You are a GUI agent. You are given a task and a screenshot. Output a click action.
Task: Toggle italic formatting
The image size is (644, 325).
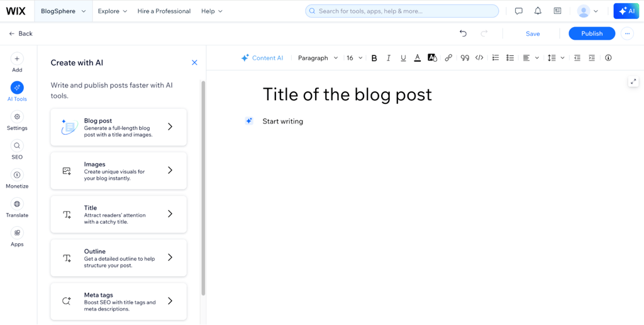coord(389,58)
